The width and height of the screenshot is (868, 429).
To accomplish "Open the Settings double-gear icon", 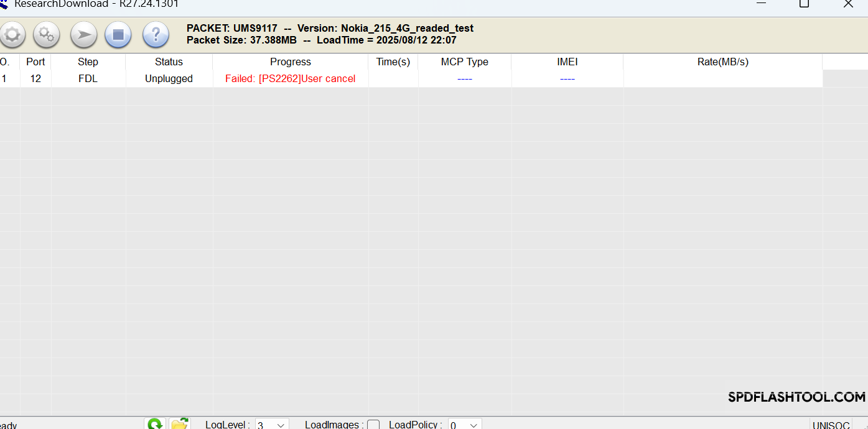I will [x=47, y=35].
